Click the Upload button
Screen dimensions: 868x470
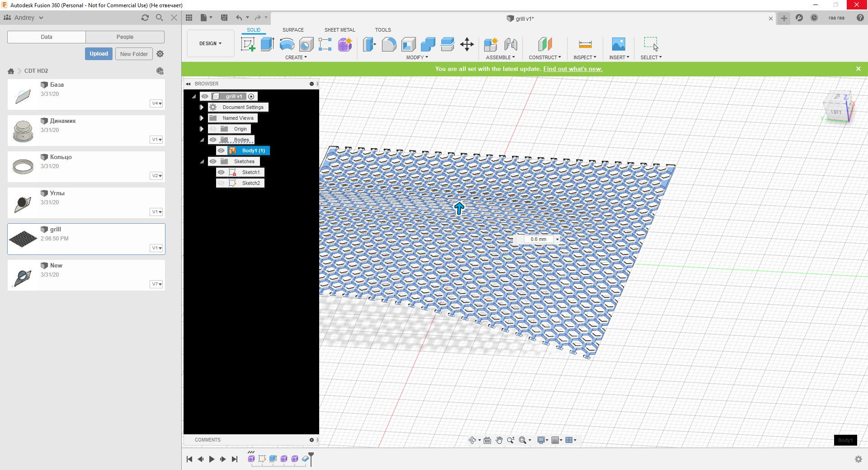[x=99, y=54]
